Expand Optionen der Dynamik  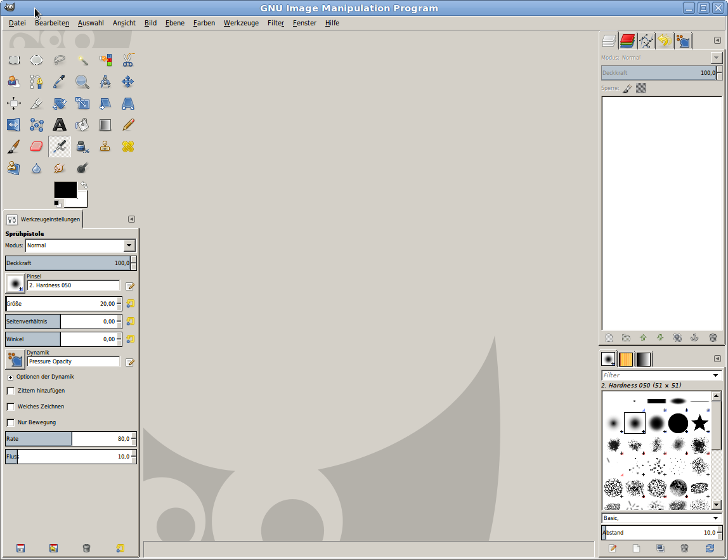[11, 377]
